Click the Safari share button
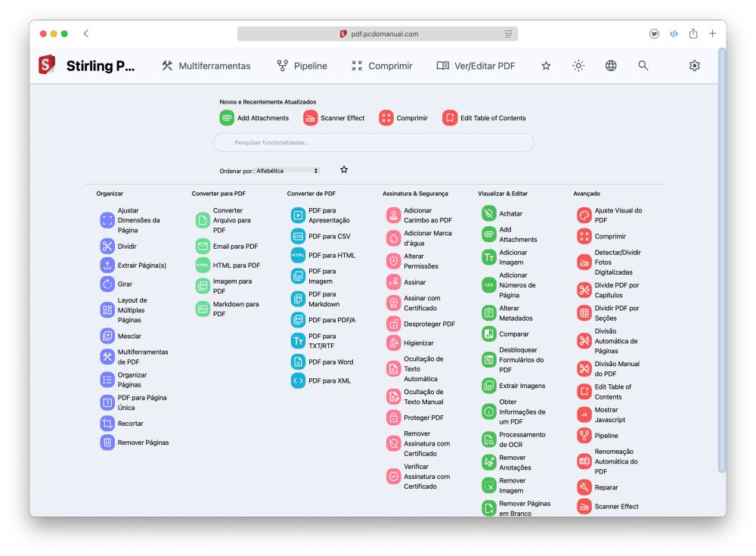Screen dimensions: 756x556 [692, 33]
